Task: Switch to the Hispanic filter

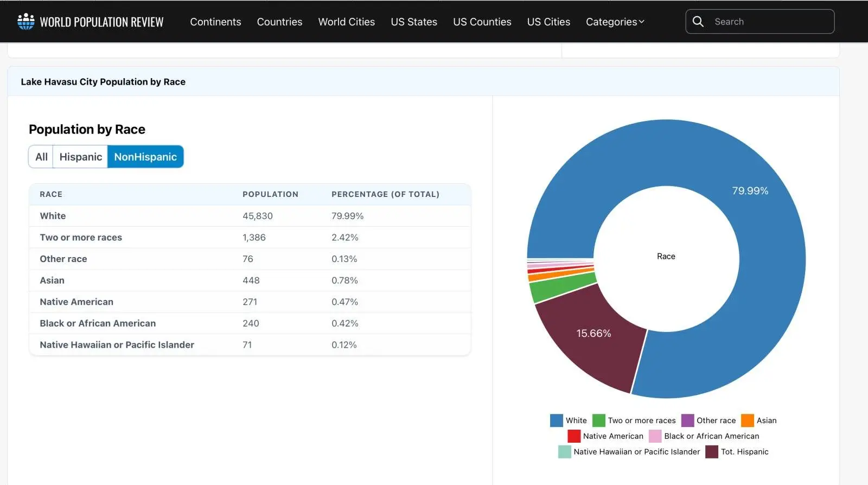Action: [80, 157]
